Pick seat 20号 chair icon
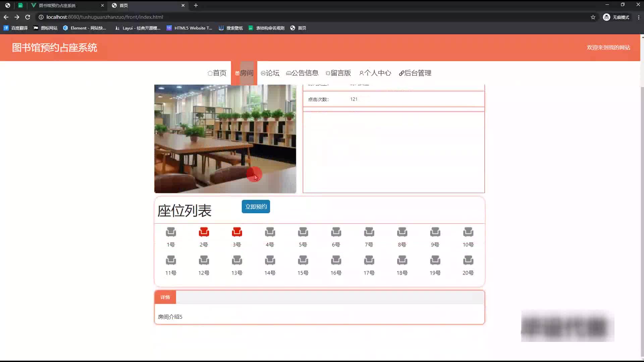Image resolution: width=644 pixels, height=362 pixels. pyautogui.click(x=468, y=260)
